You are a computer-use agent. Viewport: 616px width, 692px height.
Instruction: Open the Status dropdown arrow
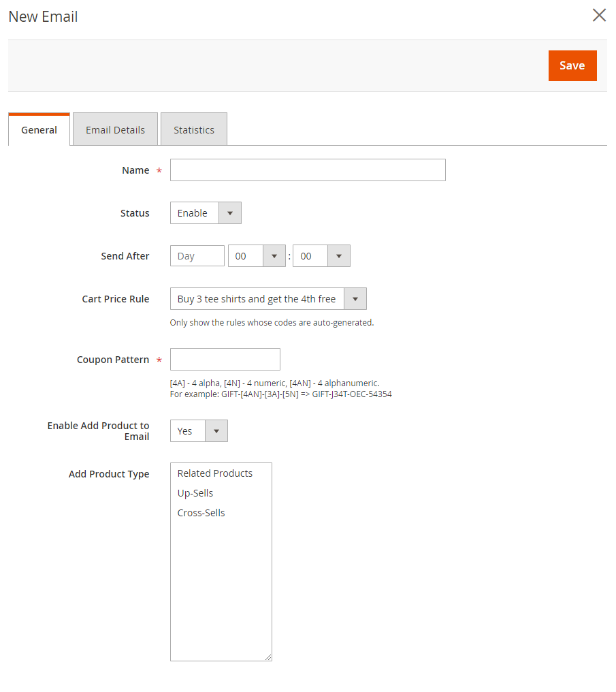coord(229,213)
